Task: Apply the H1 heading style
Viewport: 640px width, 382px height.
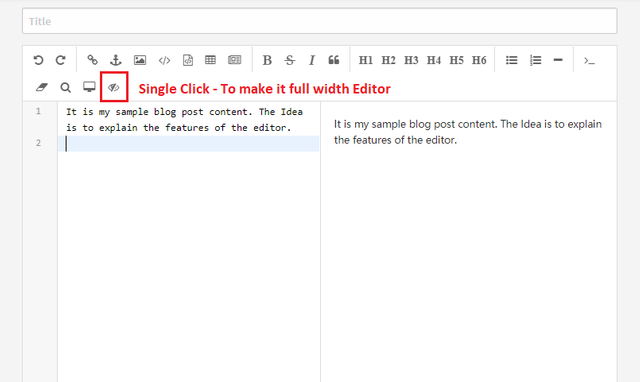Action: [366, 60]
